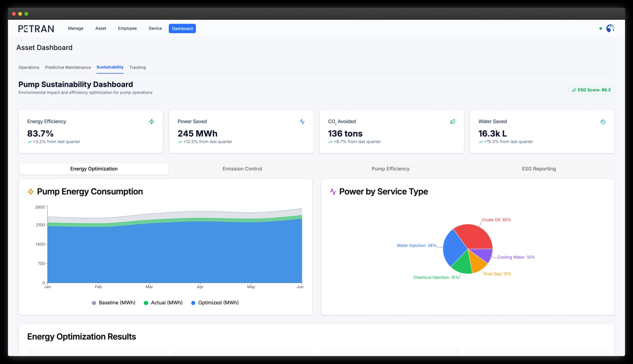This screenshot has width=633, height=364.
Task: Click the leaf icon on the CO2 Avoided card
Action: 453,122
